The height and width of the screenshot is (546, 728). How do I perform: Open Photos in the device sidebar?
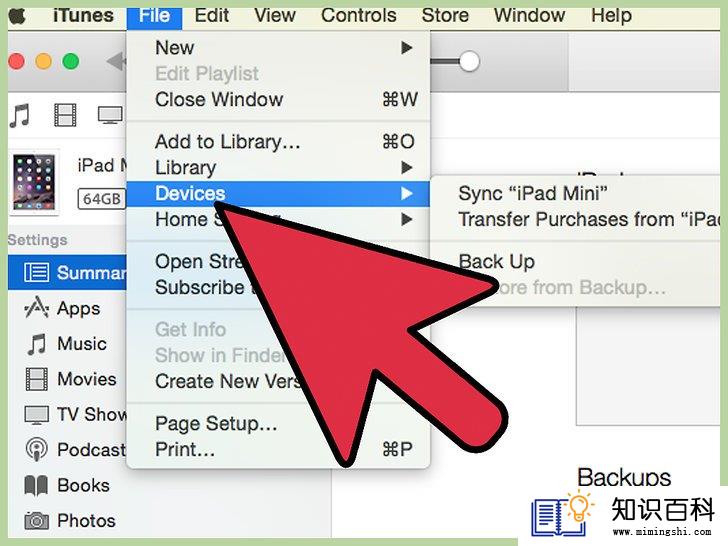(67, 520)
